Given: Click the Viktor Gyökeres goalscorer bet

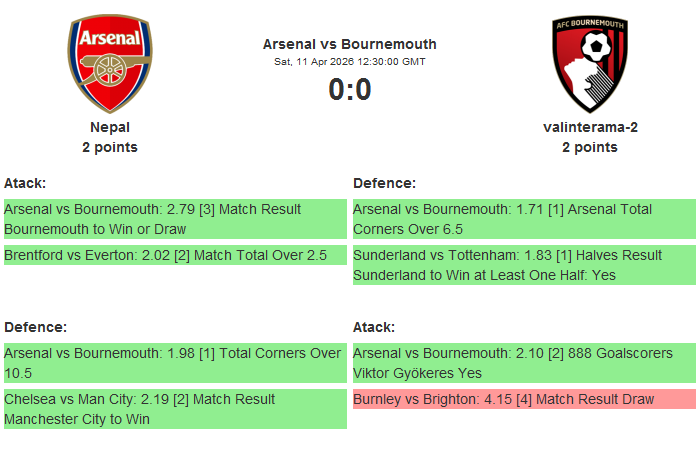Looking at the screenshot, I should point(524,363).
